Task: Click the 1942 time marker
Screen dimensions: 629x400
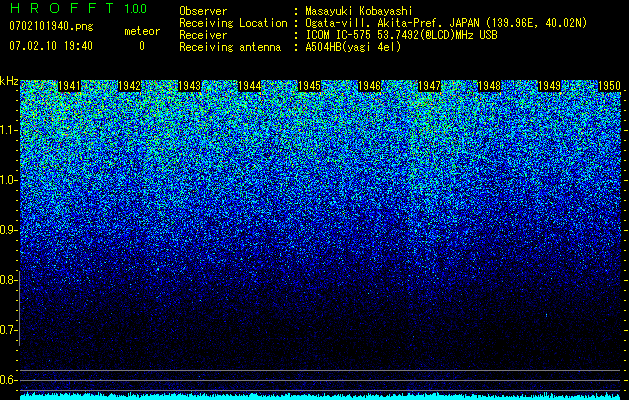Action: [x=130, y=86]
